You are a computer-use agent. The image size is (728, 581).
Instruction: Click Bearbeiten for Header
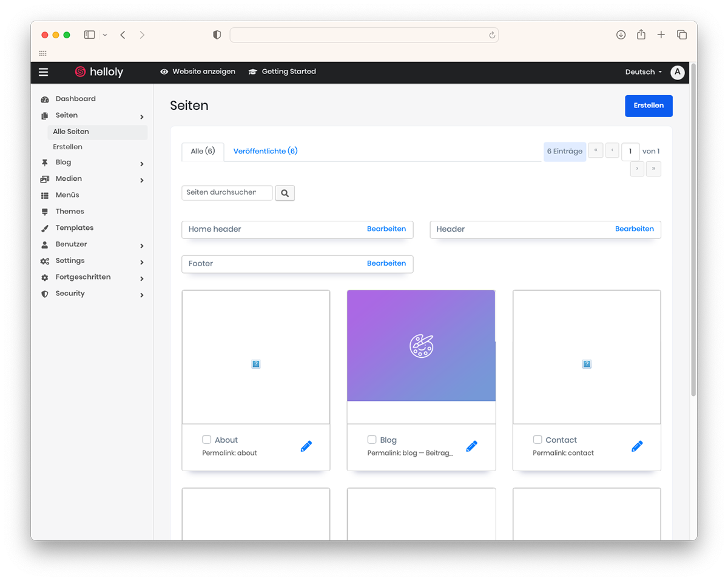635,229
